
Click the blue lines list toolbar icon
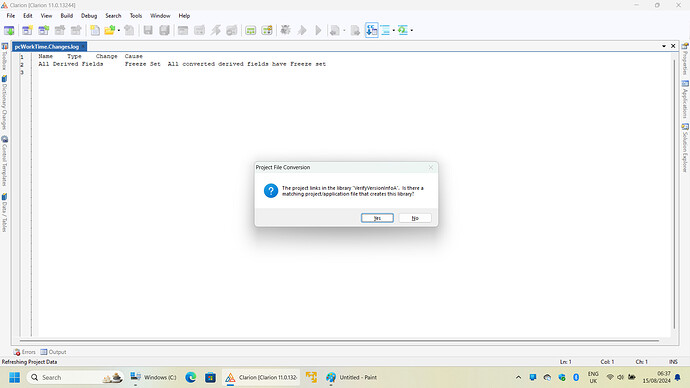[x=385, y=30]
